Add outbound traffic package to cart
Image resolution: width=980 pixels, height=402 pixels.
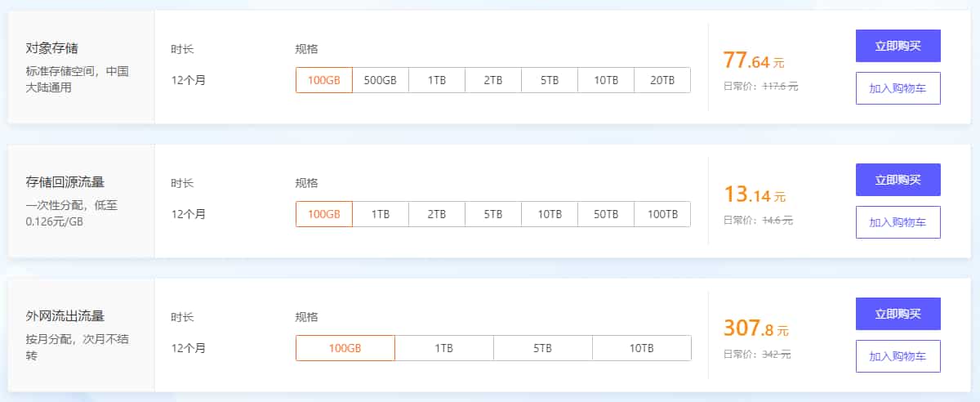[898, 356]
